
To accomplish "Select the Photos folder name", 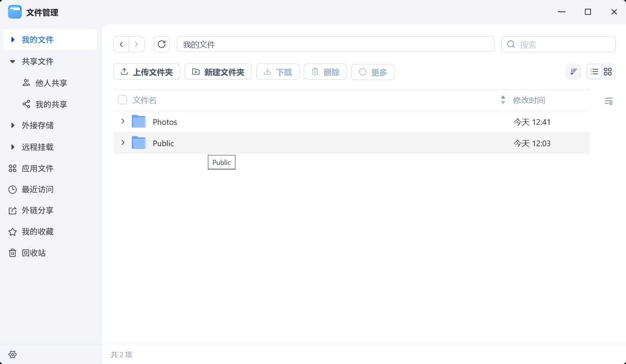I will [x=165, y=122].
